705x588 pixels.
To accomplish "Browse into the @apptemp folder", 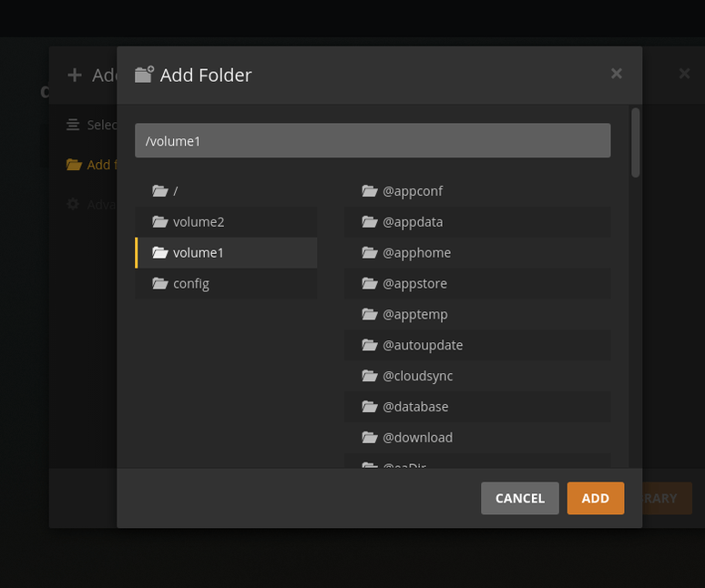I will click(x=414, y=315).
